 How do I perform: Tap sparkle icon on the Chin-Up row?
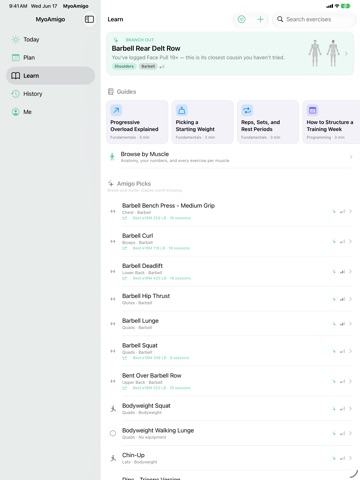[334, 458]
